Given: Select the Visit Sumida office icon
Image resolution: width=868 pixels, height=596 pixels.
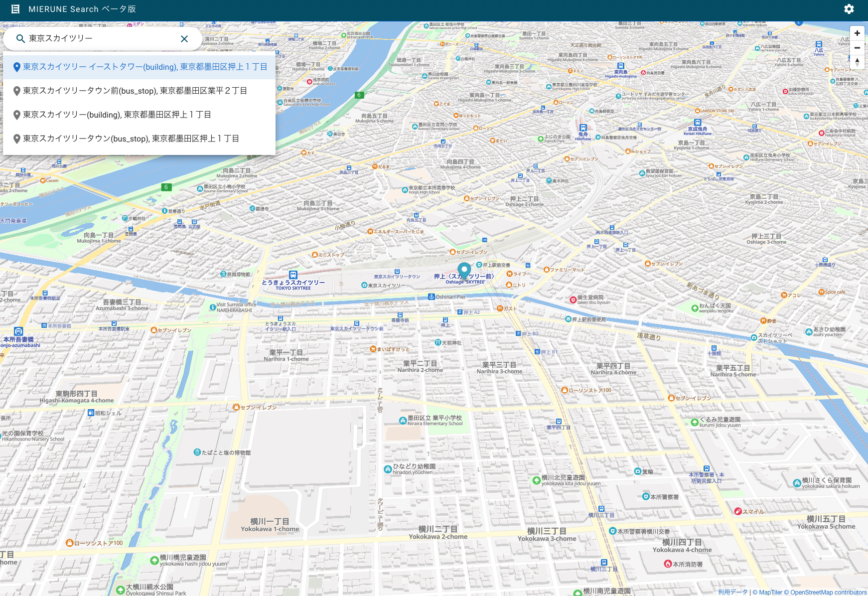Looking at the screenshot, I should pos(213,307).
